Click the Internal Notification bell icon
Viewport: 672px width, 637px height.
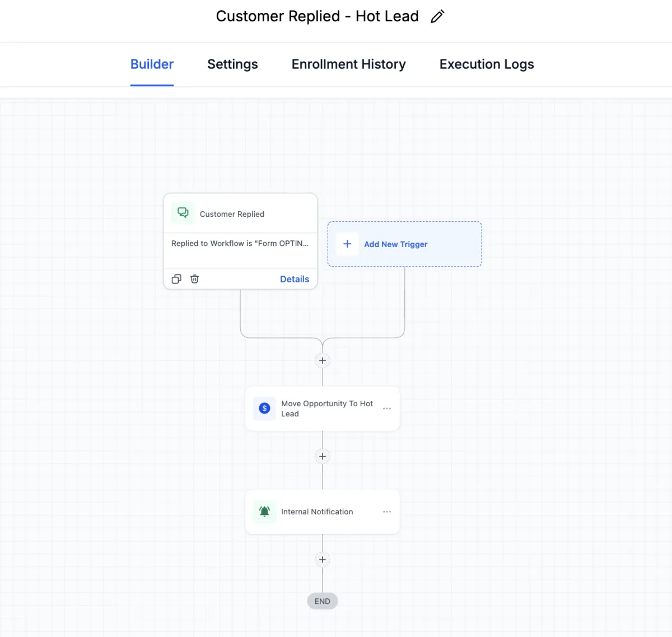coord(264,512)
